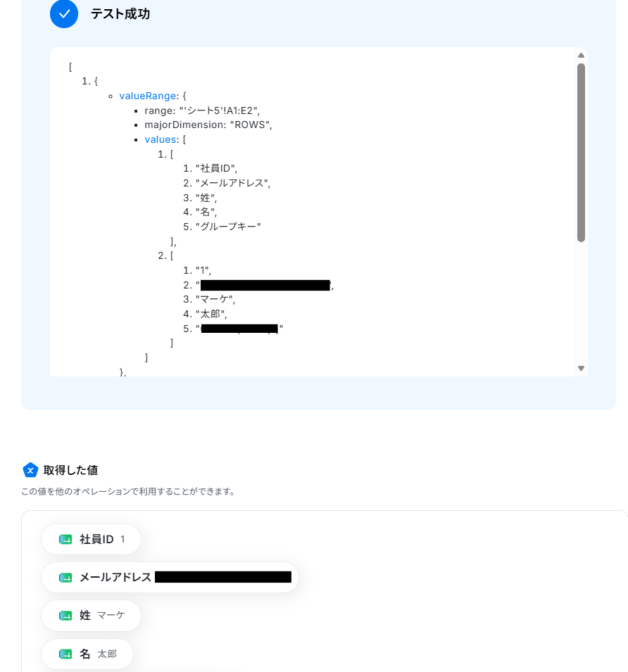The height and width of the screenshot is (672, 628).
Task: Select the 社員ID value chip
Action: coord(91,539)
